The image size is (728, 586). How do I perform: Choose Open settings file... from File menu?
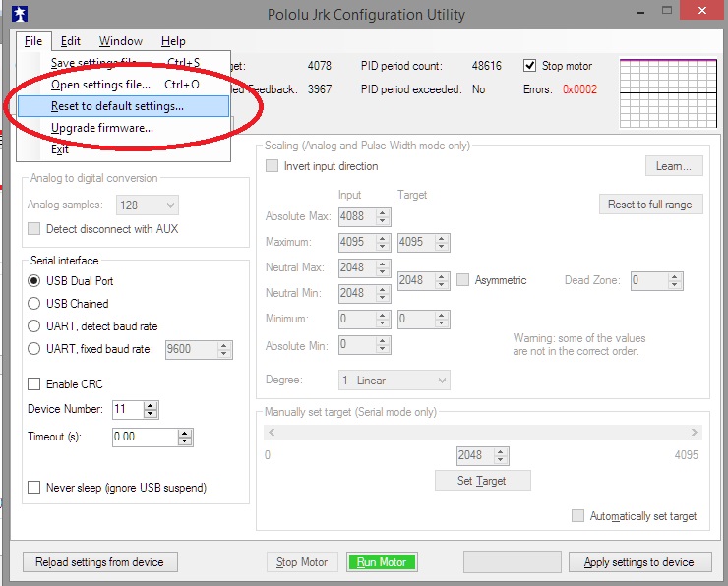(x=124, y=85)
